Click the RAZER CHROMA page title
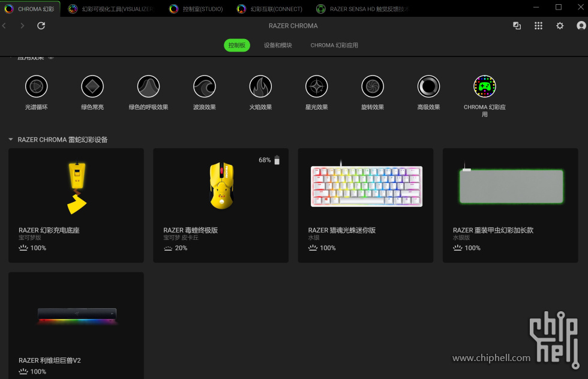The height and width of the screenshot is (379, 588). pos(293,26)
